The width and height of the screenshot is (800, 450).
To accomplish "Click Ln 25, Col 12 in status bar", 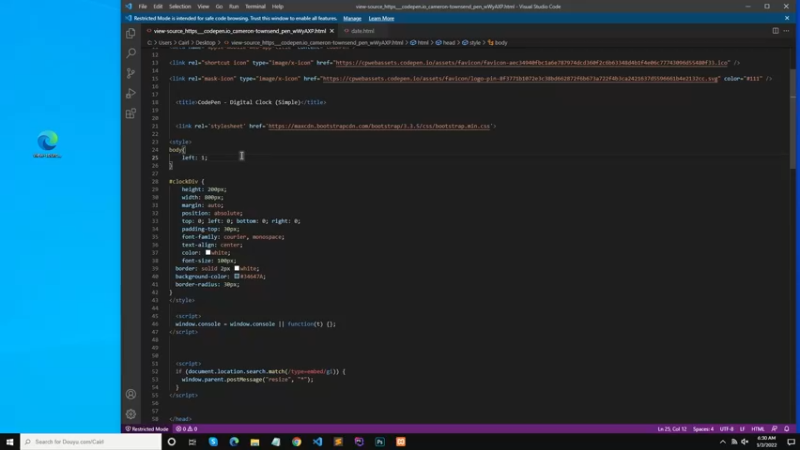I will click(x=672, y=429).
